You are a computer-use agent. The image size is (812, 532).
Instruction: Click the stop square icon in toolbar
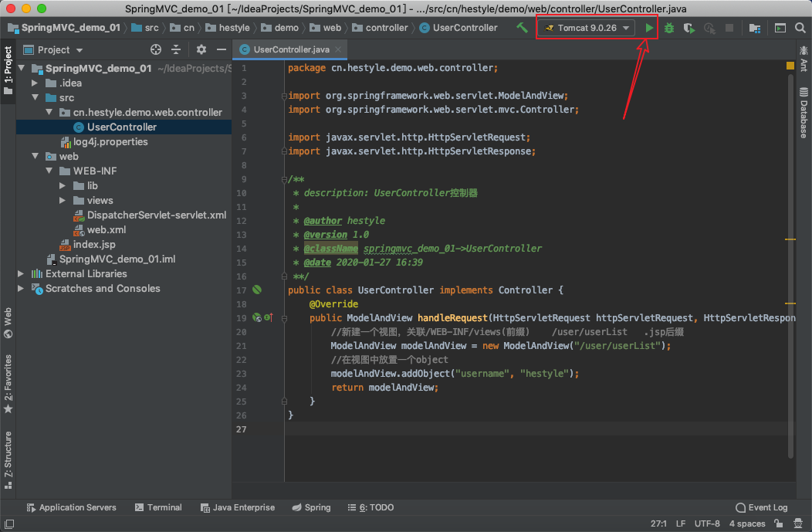tap(729, 28)
